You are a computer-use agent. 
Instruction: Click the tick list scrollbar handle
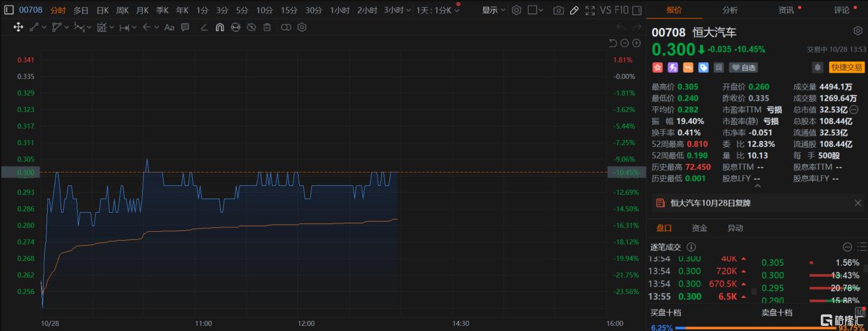(754, 291)
